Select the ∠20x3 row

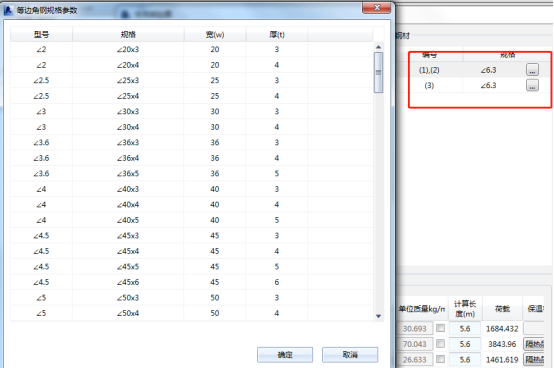tap(191, 49)
